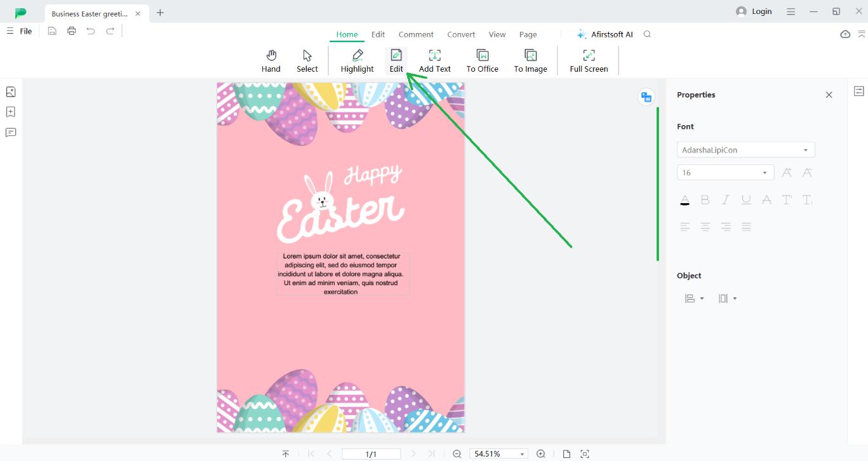The width and height of the screenshot is (868, 461).
Task: Click the single page view icon
Action: (x=566, y=453)
